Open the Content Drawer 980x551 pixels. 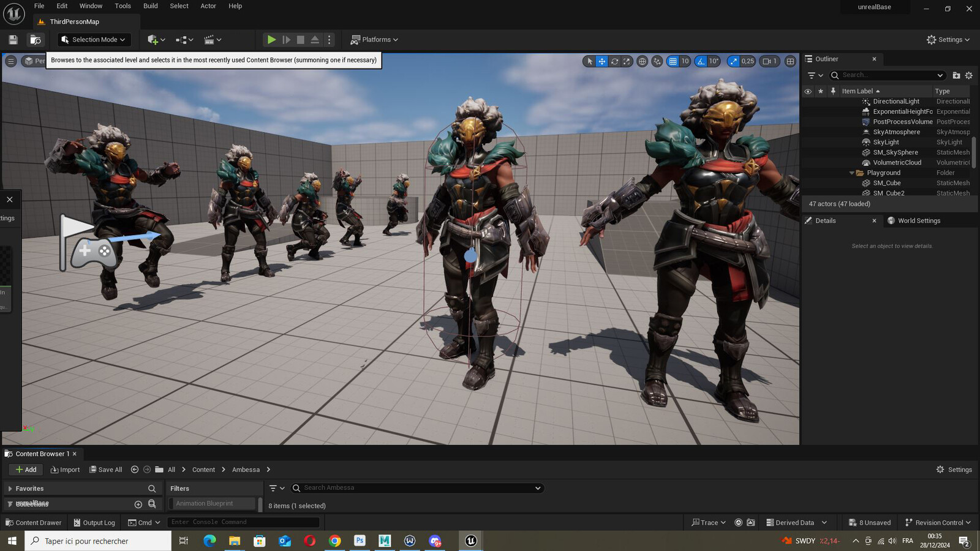tap(33, 523)
